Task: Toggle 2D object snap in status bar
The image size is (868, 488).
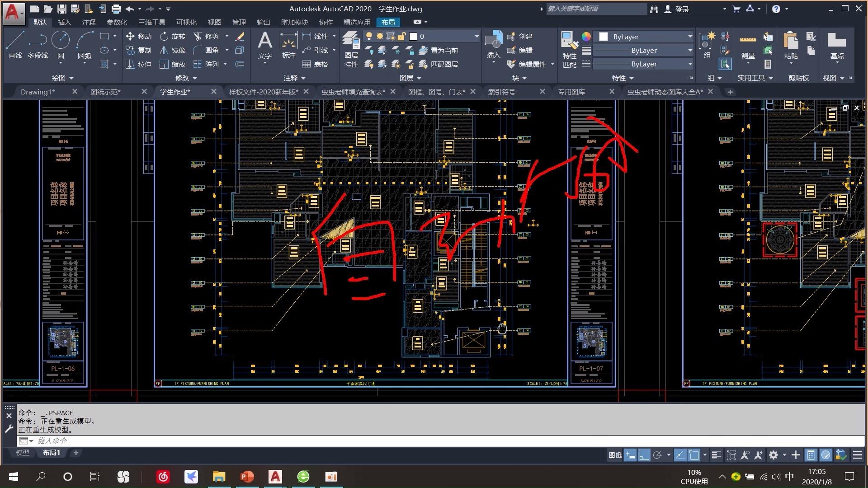Action: click(x=694, y=455)
